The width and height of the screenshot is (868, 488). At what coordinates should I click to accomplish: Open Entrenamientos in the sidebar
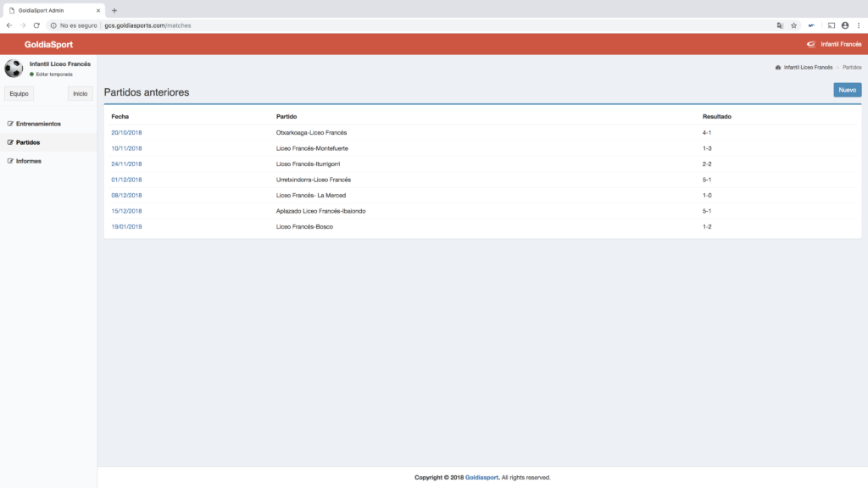[38, 124]
